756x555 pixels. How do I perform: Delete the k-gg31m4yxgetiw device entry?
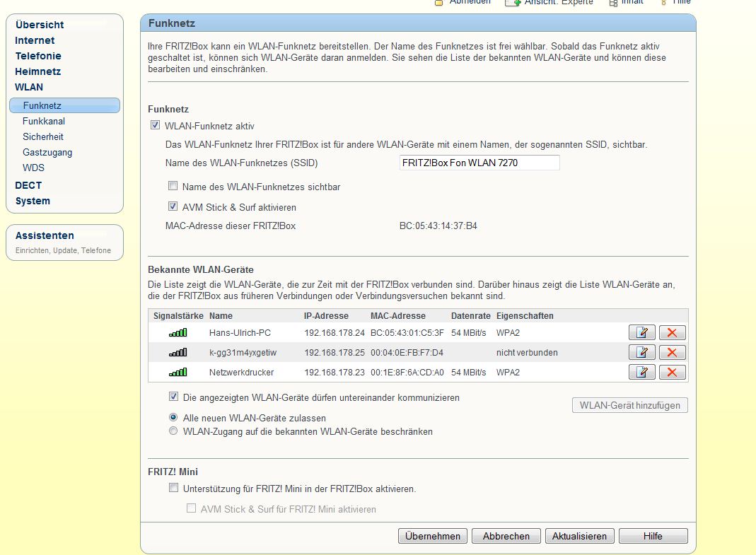pos(672,353)
